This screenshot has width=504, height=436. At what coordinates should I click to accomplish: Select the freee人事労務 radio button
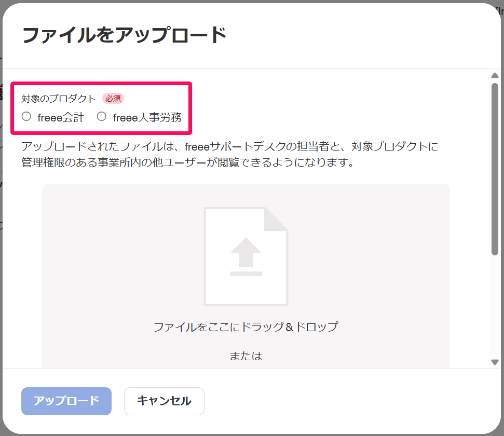pyautogui.click(x=102, y=116)
